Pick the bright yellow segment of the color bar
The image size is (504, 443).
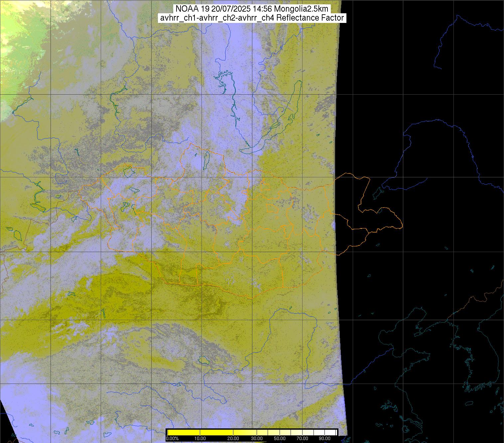tap(199, 432)
